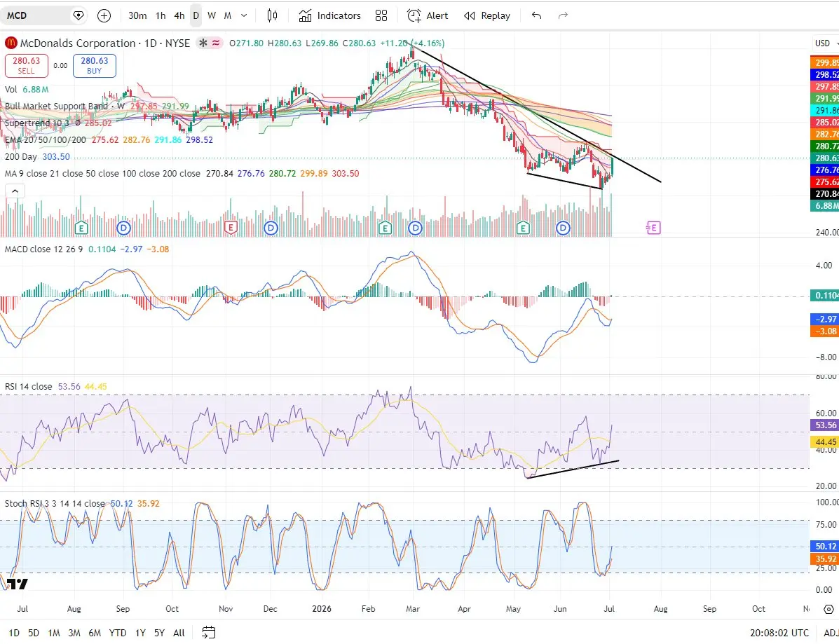
Task: Click the undo arrow
Action: coord(537,15)
